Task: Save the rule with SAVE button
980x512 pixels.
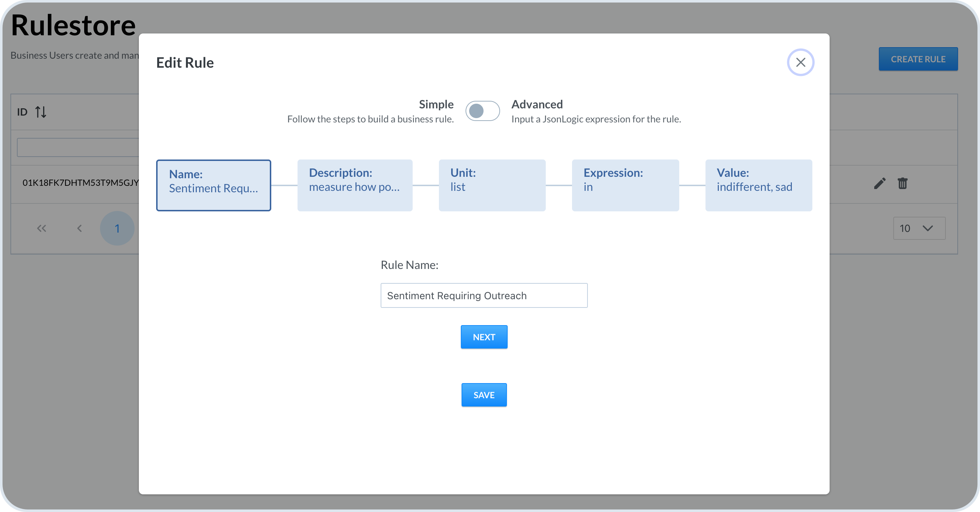Action: [484, 395]
